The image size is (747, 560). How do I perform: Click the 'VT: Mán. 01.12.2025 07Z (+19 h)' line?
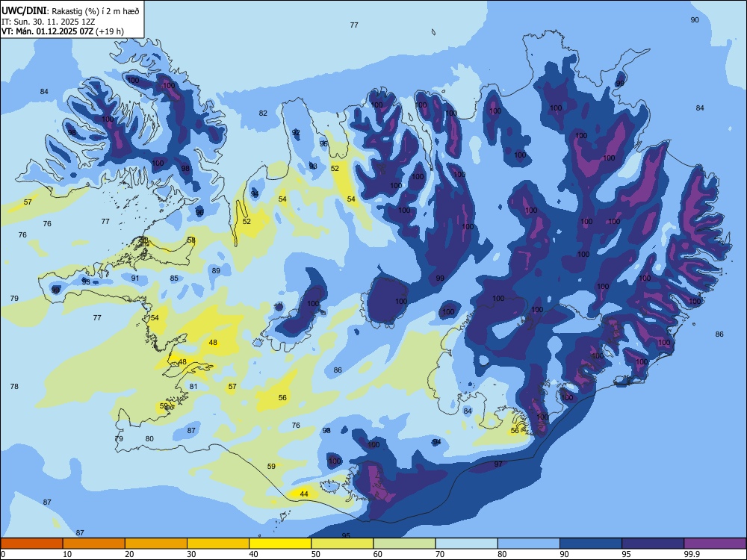point(63,31)
